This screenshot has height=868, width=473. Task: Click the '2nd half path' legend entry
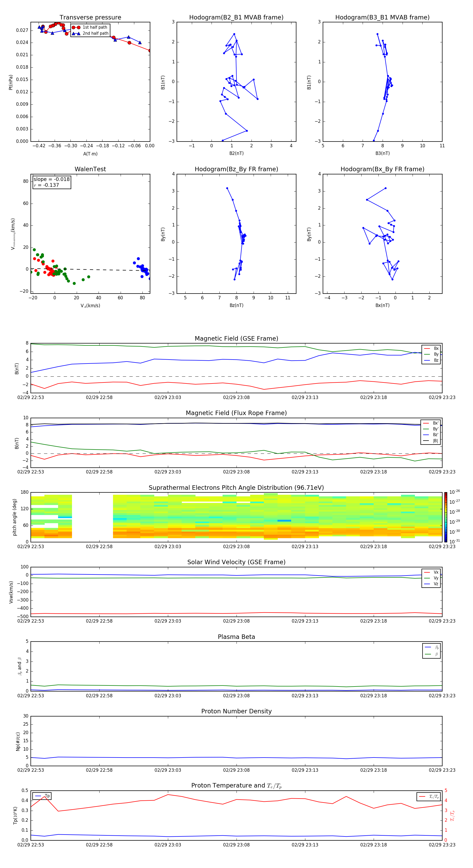[90, 33]
